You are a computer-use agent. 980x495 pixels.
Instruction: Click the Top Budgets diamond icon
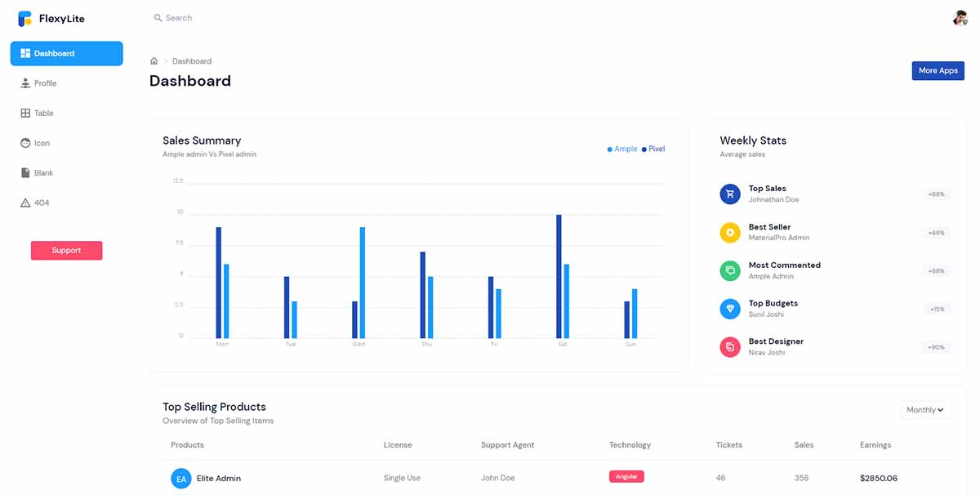pyautogui.click(x=729, y=309)
